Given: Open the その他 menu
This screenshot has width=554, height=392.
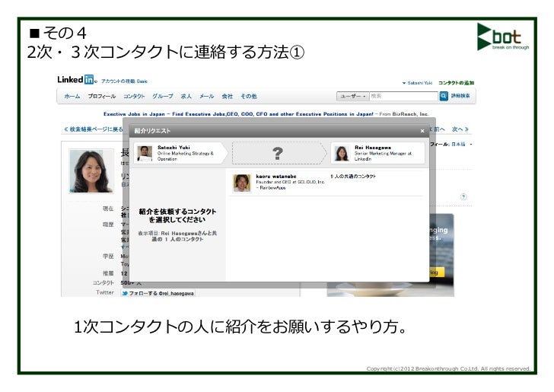Looking at the screenshot, I should click(248, 96).
